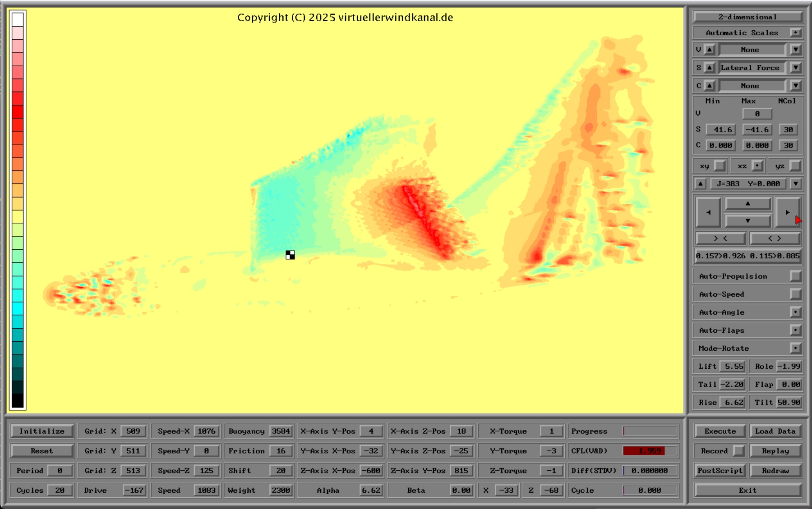Screen dimensions: 812x509
Task: Open the S scalar dropdown showing Lateral Force
Action: [x=795, y=68]
